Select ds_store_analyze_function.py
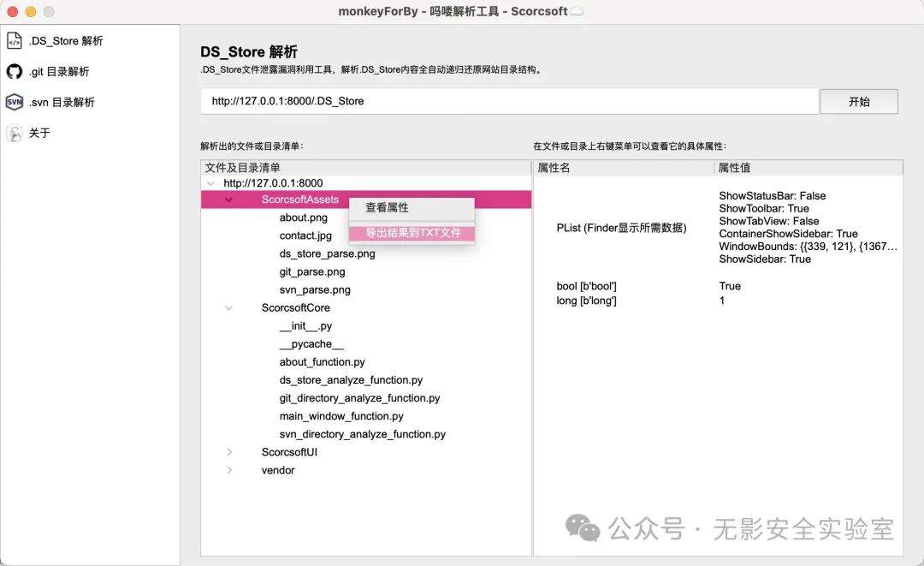Image resolution: width=924 pixels, height=566 pixels. coord(351,380)
